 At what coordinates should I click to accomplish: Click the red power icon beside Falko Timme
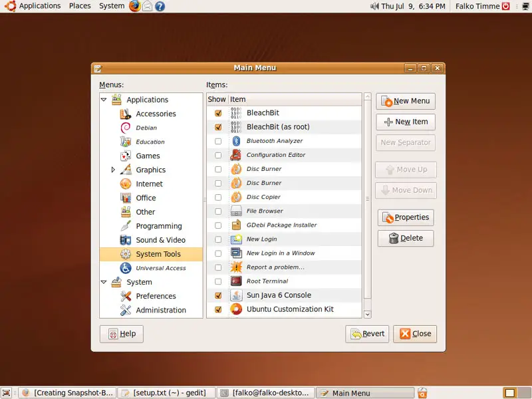click(x=506, y=6)
